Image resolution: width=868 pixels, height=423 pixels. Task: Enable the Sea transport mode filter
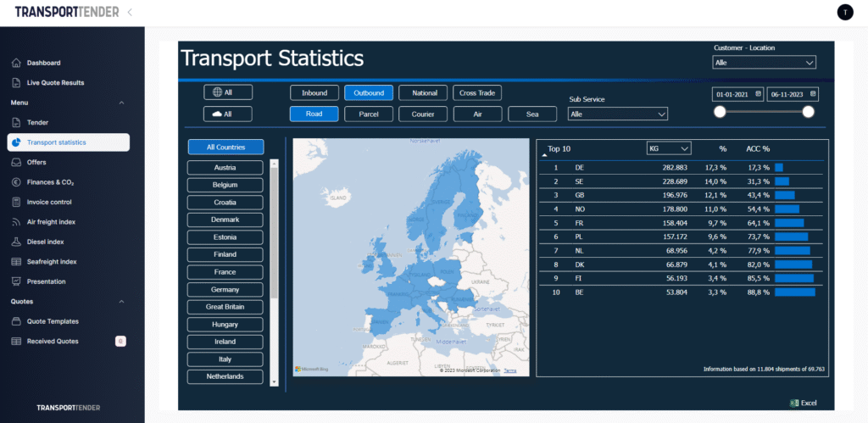(x=531, y=114)
